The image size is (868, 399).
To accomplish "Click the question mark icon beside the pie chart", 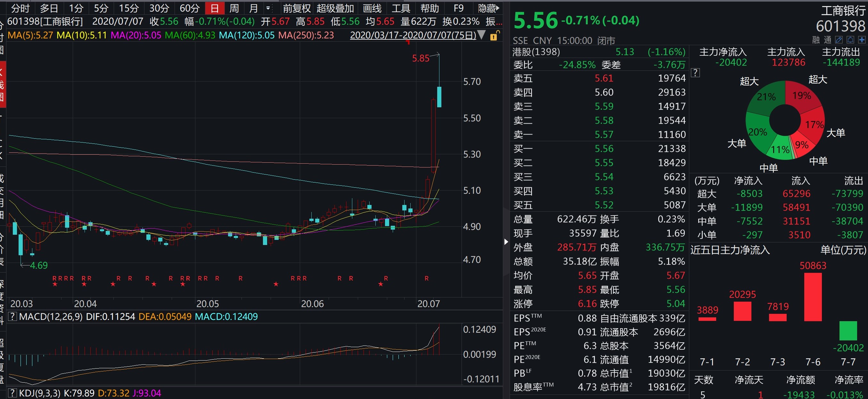I will (x=695, y=72).
